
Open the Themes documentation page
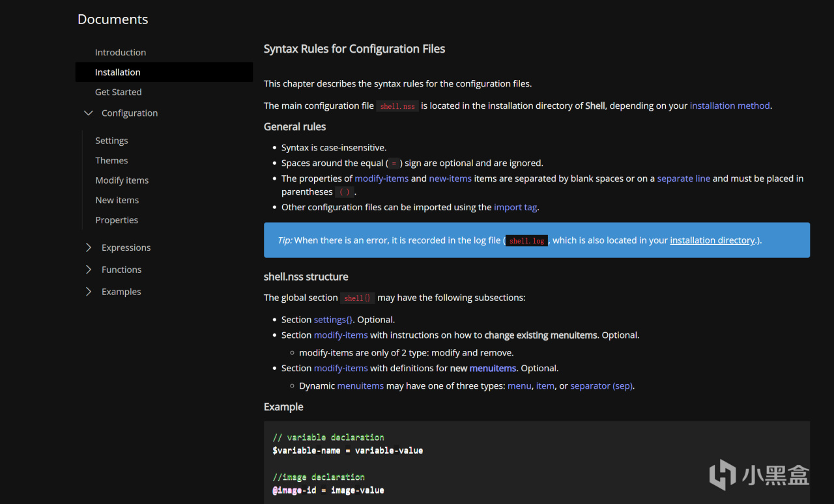click(x=111, y=161)
